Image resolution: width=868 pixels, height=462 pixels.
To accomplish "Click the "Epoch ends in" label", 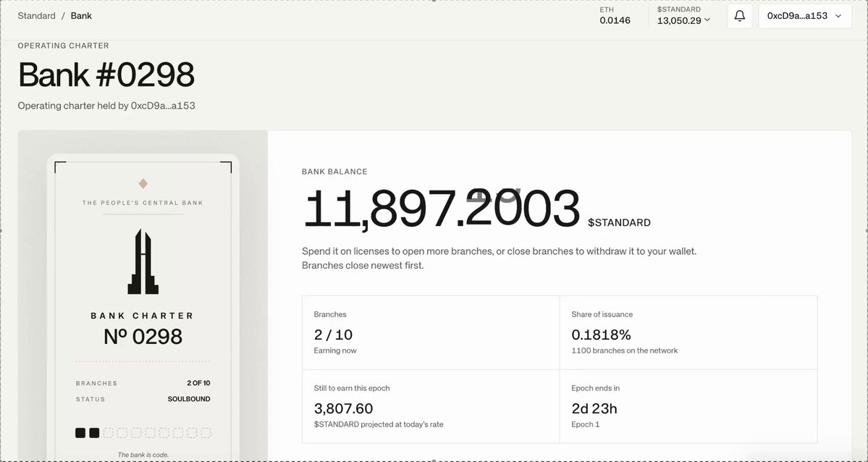I will 596,388.
